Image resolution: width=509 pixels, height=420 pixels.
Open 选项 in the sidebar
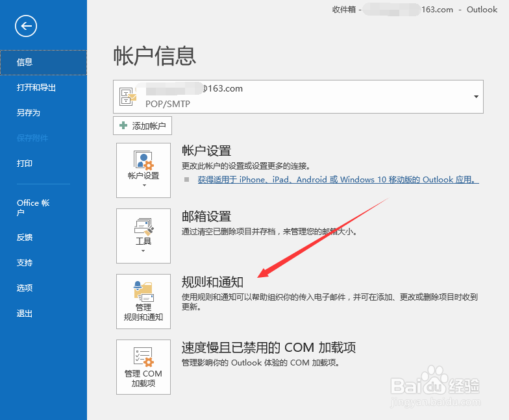click(x=43, y=288)
